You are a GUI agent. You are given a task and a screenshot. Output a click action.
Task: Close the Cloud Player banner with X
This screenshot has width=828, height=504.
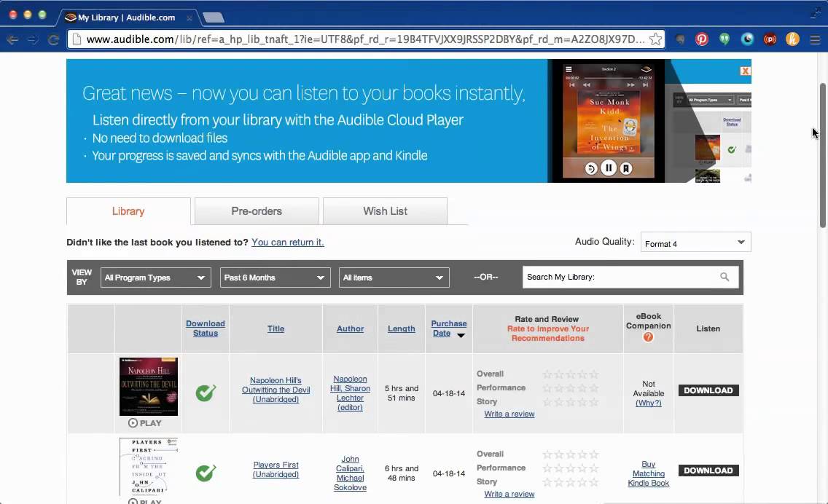point(745,71)
